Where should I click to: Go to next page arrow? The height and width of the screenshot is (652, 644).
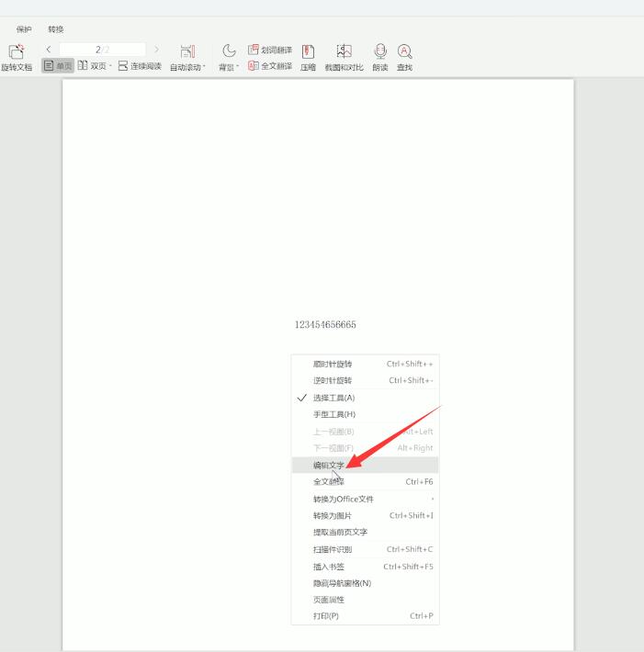click(x=156, y=50)
